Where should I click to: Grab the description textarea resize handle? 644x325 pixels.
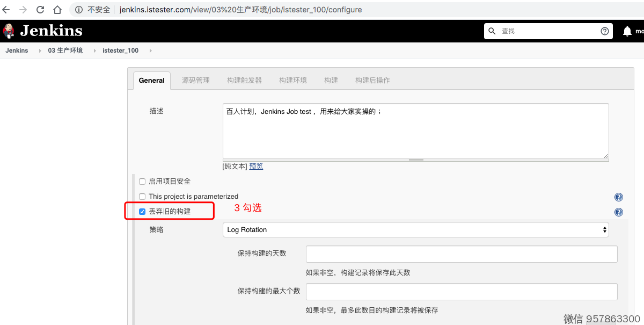pyautogui.click(x=416, y=160)
